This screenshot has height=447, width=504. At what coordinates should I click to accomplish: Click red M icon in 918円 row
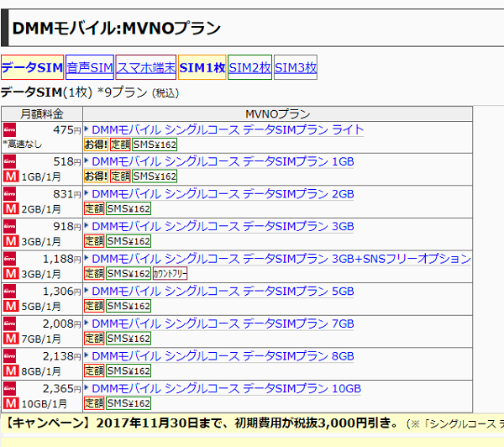point(11,241)
